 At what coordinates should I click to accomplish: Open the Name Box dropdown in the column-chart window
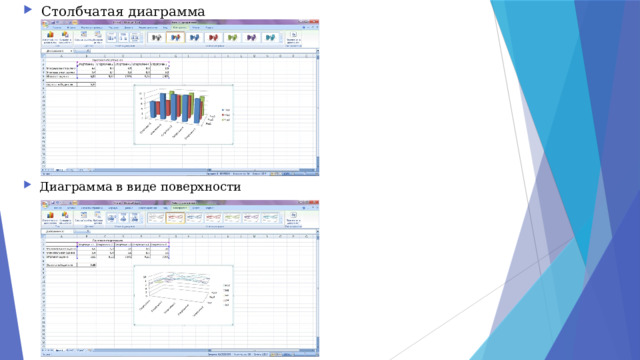tap(71, 51)
